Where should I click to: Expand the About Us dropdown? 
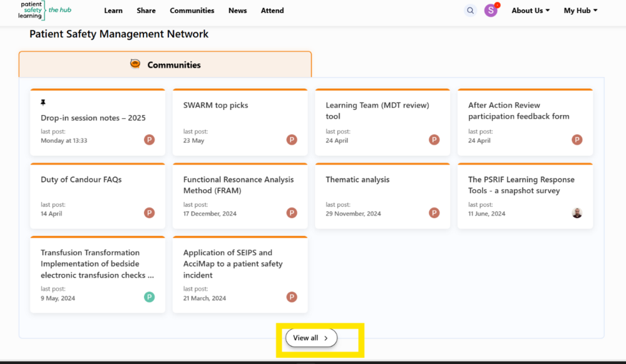click(531, 11)
